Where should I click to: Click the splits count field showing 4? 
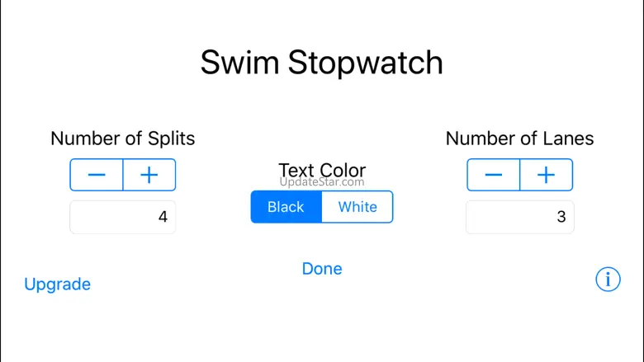(x=123, y=218)
